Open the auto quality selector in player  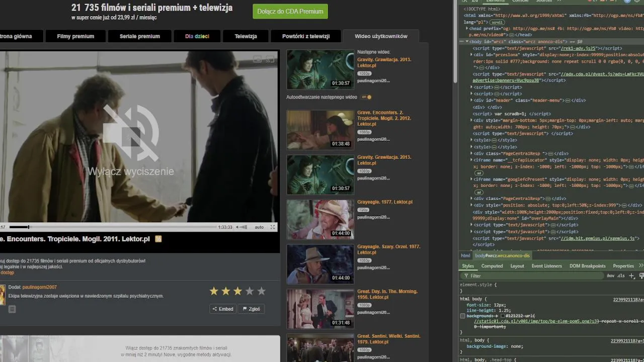[259, 227]
